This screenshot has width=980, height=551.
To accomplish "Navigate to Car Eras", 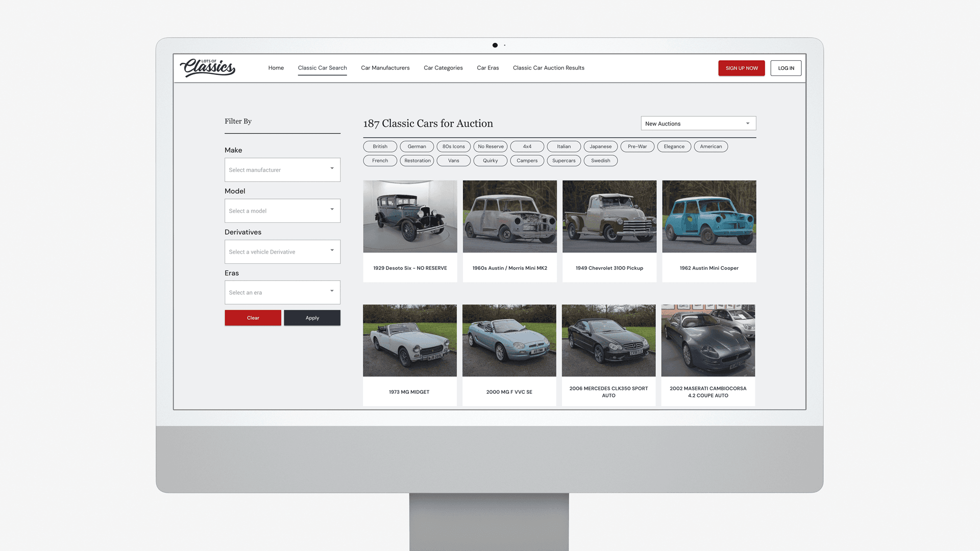I will [x=488, y=68].
